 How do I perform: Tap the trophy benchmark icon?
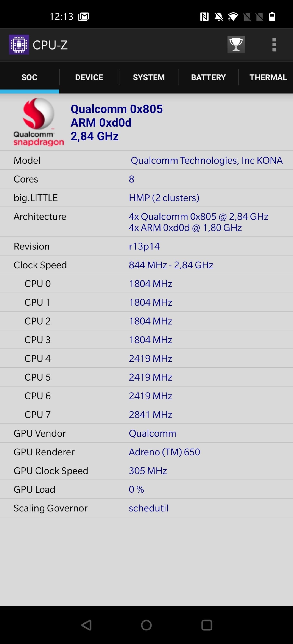pyautogui.click(x=236, y=45)
